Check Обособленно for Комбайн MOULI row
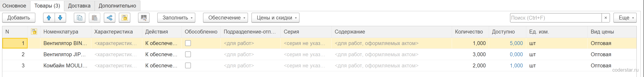644x77 pixels. tap(188, 65)
